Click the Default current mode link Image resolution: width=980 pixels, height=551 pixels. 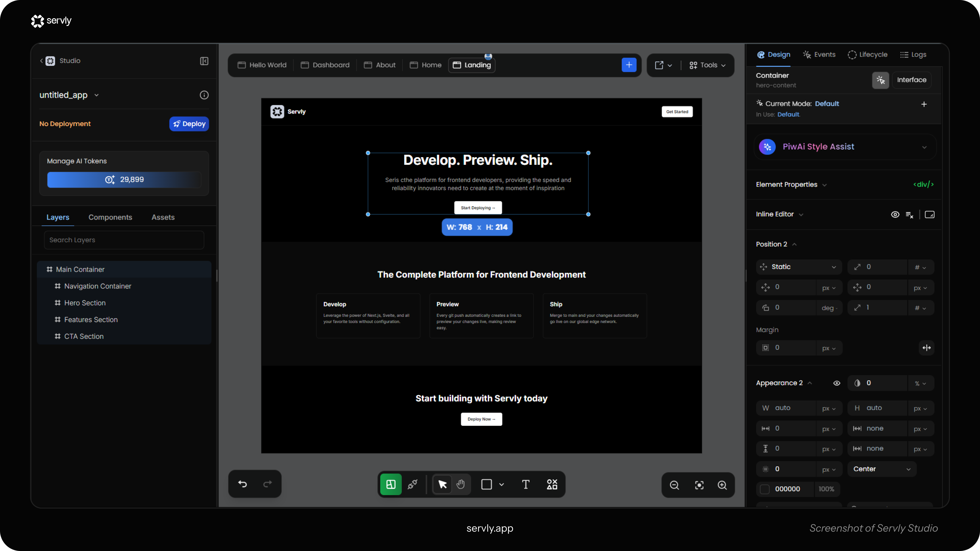pos(827,104)
